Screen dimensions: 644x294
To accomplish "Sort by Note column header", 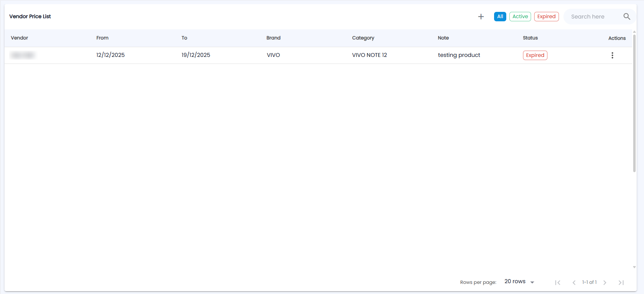I will (x=443, y=38).
